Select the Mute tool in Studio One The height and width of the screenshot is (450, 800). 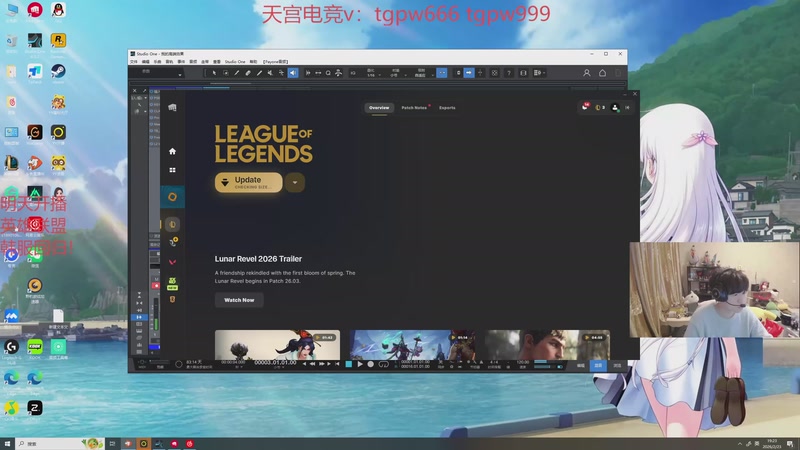[x=270, y=73]
